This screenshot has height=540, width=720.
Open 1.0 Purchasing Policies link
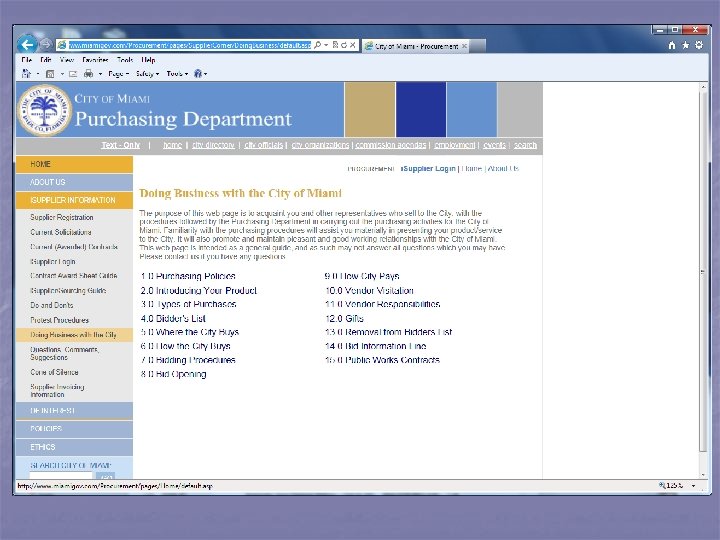(x=188, y=276)
